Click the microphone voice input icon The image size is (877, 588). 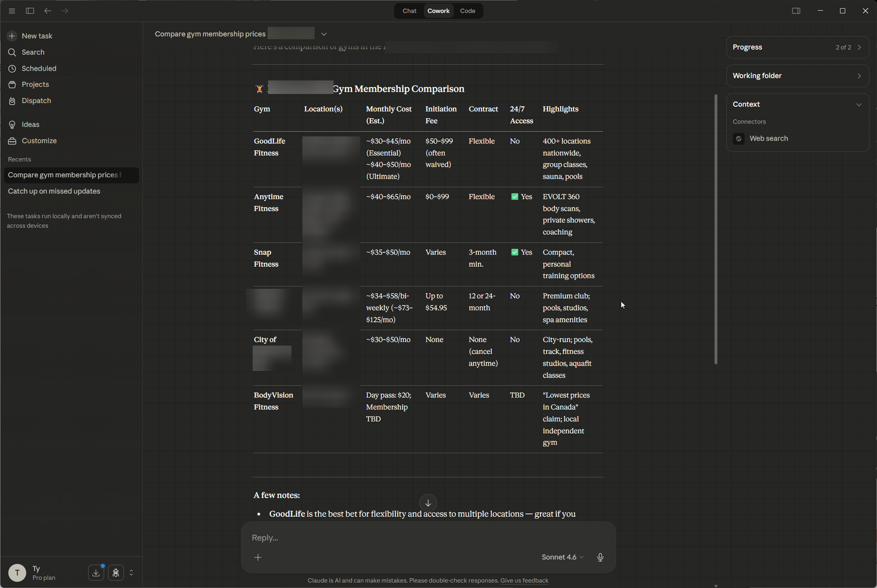600,557
